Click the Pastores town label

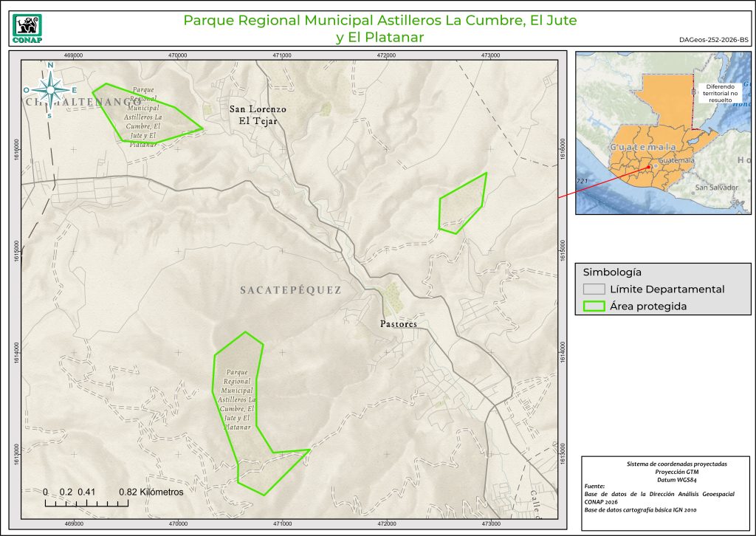pos(398,324)
